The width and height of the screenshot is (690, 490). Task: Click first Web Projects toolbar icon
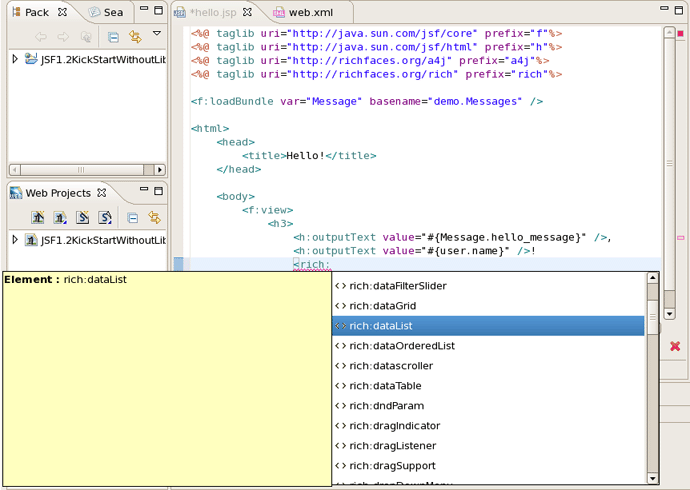[x=38, y=217]
